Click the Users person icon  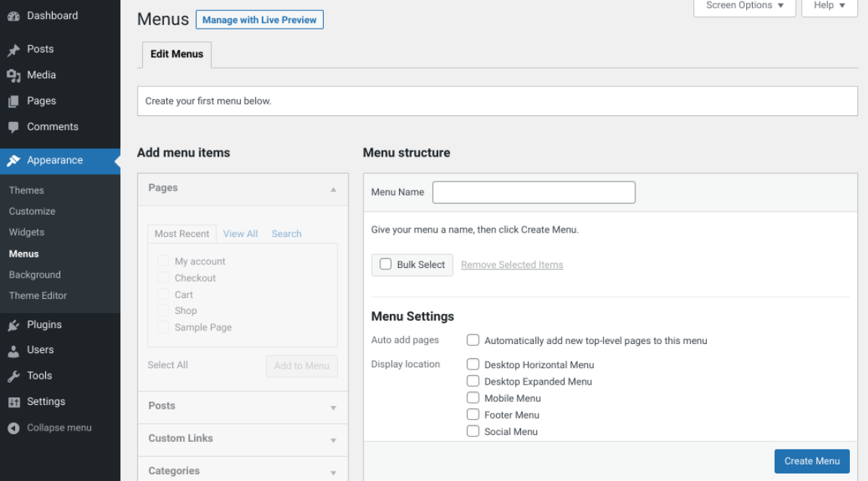(14, 350)
